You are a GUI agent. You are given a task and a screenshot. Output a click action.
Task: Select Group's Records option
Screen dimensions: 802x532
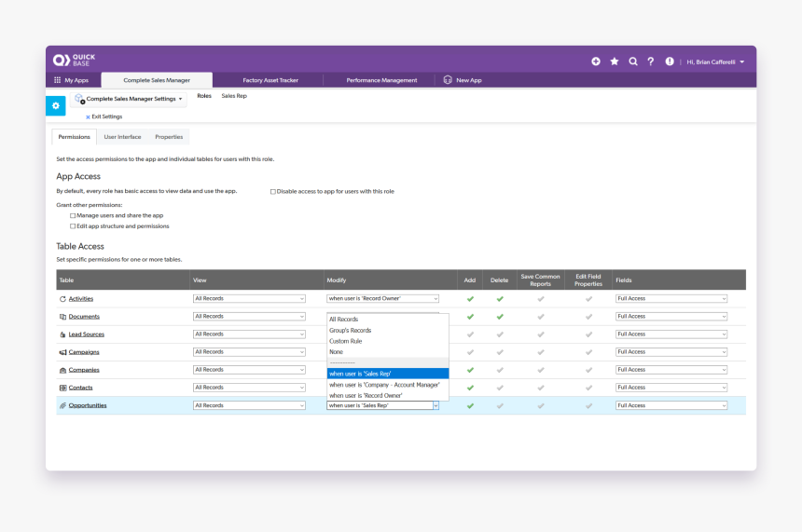[x=388, y=331]
